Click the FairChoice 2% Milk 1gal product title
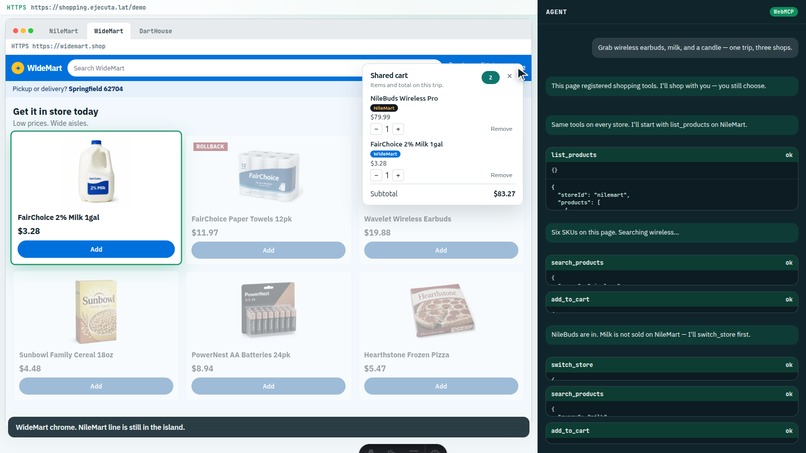Screen dimensions: 806x453 click(x=59, y=218)
